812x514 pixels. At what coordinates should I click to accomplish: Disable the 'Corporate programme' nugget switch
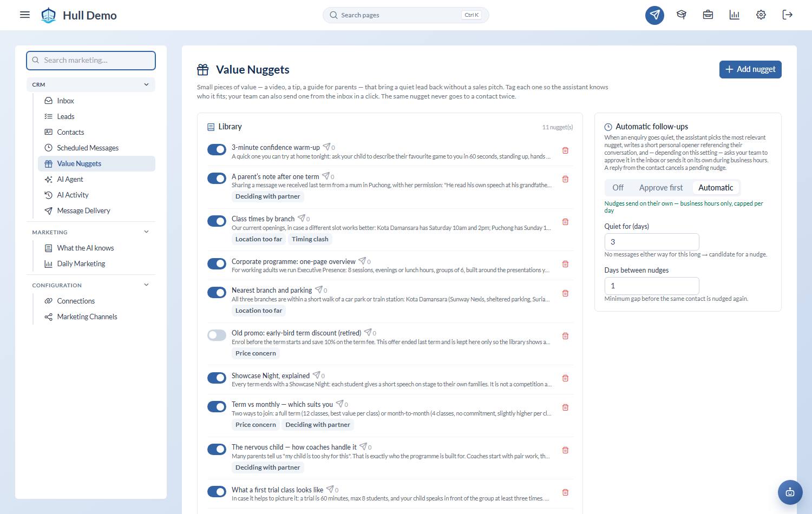point(217,264)
